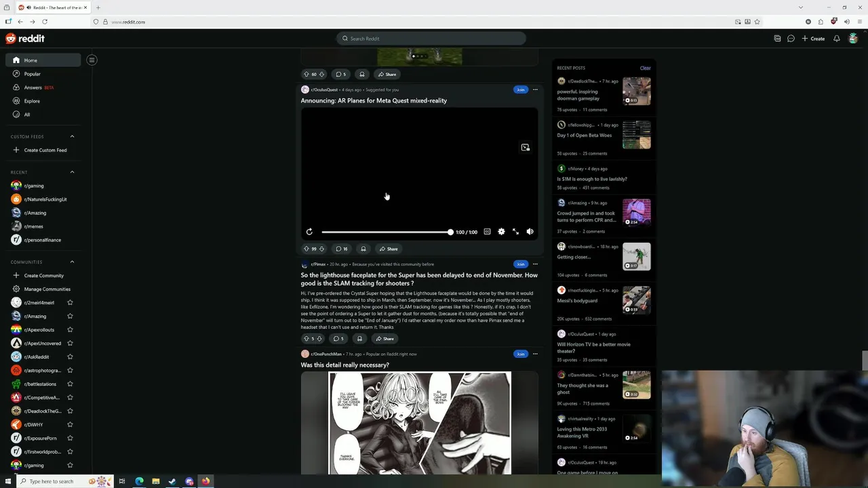This screenshot has width=868, height=488.
Task: Open overflow menu for r/OnePunchMan post
Action: coord(535,354)
